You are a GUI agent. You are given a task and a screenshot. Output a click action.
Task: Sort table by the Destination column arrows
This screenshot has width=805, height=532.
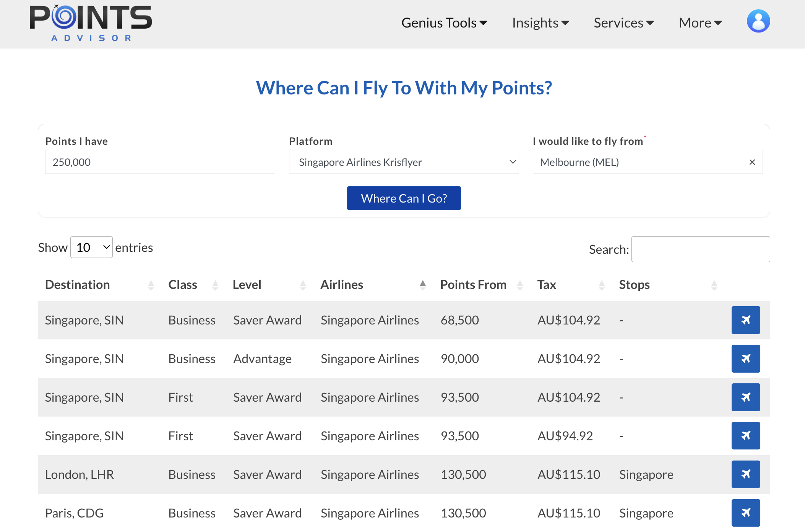pyautogui.click(x=151, y=285)
